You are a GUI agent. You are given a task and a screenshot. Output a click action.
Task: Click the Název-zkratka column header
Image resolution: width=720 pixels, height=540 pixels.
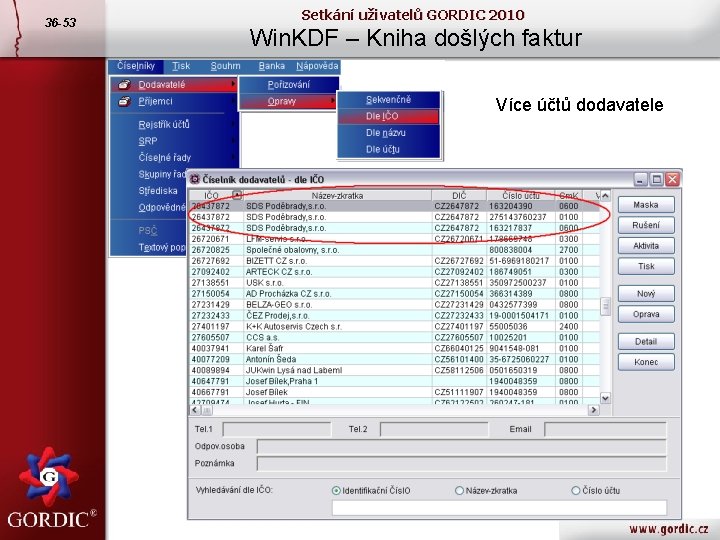click(x=338, y=196)
